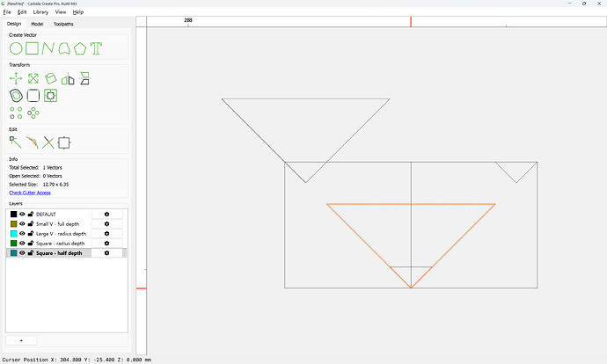Select the Large V - radius depth layer
The height and width of the screenshot is (364, 607).
(62, 234)
